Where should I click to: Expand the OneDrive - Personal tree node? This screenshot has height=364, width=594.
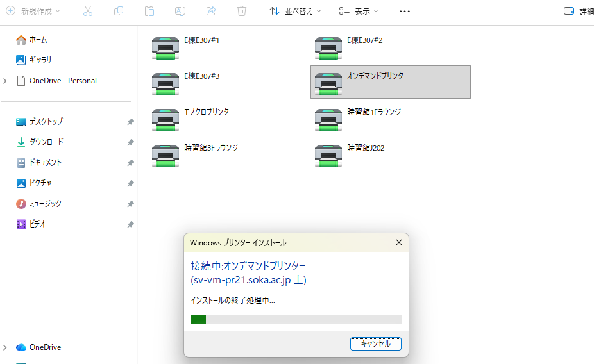(x=6, y=81)
